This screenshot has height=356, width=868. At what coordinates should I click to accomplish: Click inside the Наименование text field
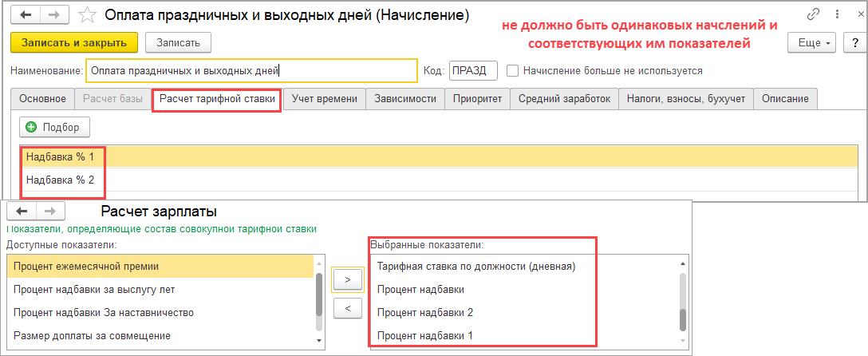point(251,70)
